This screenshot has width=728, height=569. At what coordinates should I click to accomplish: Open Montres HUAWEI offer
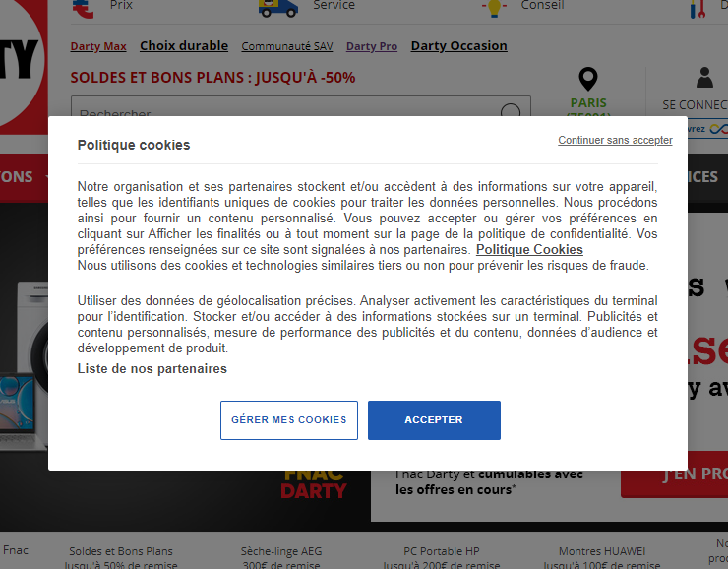click(x=602, y=558)
